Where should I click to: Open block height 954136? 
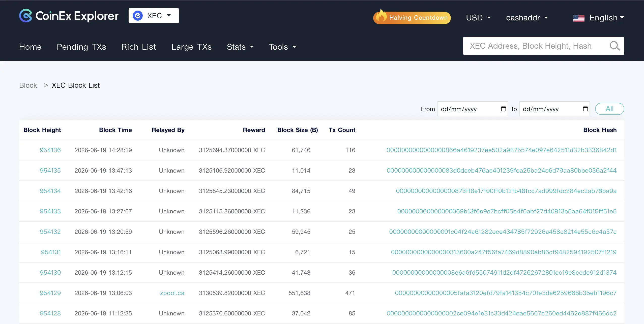pyautogui.click(x=50, y=150)
